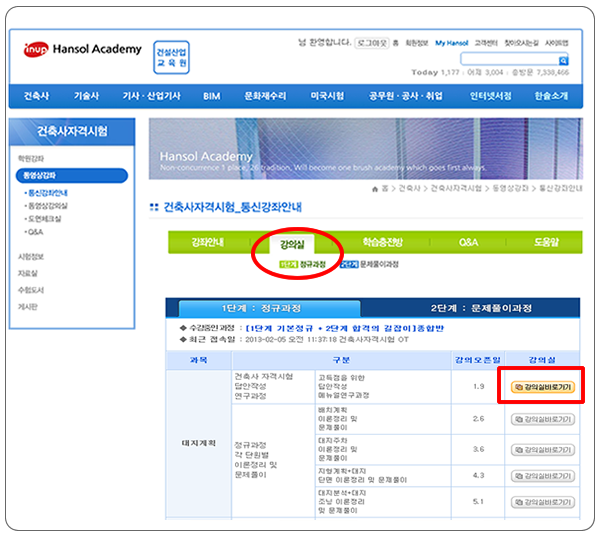The image size is (600, 551).
Task: Click the 과목 column header
Action: pos(199,360)
